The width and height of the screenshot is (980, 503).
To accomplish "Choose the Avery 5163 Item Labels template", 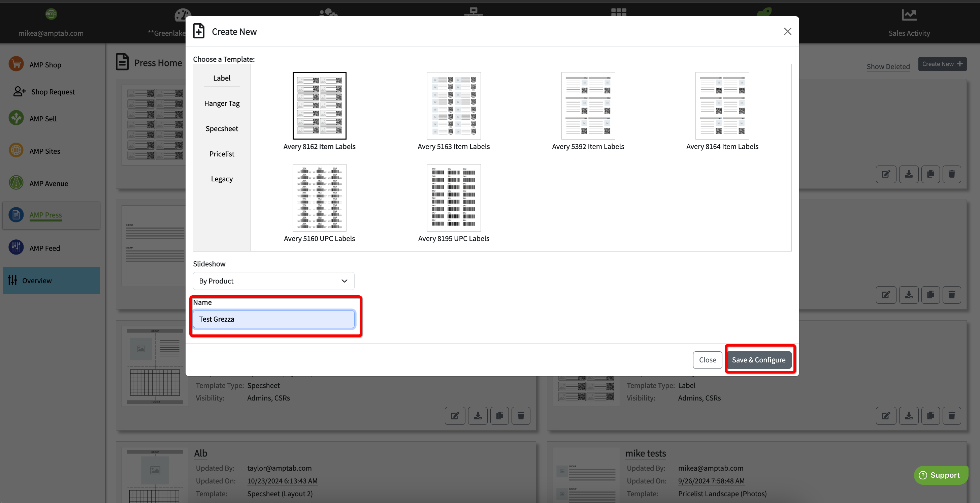I will [x=454, y=106].
